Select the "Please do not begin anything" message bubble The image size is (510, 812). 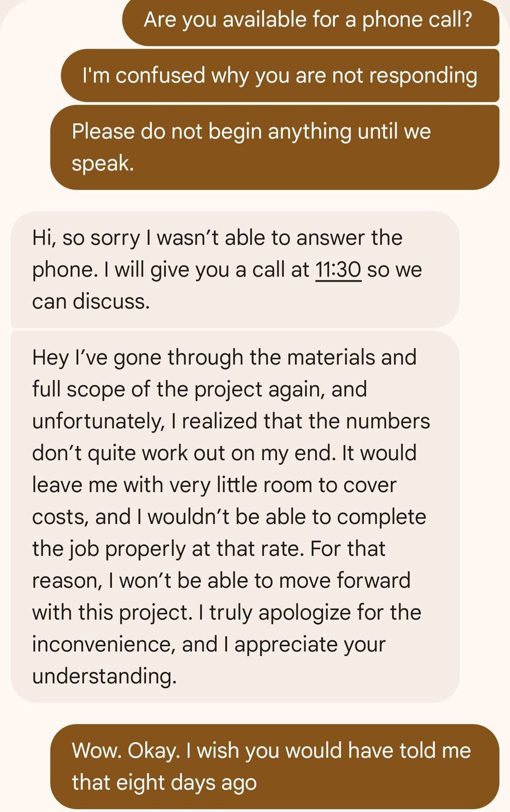tap(275, 147)
